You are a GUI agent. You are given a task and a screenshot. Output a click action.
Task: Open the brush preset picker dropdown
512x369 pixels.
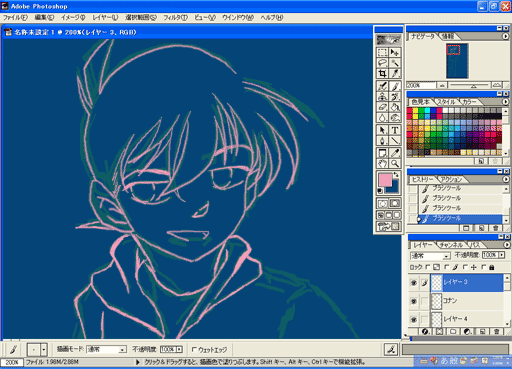point(44,350)
